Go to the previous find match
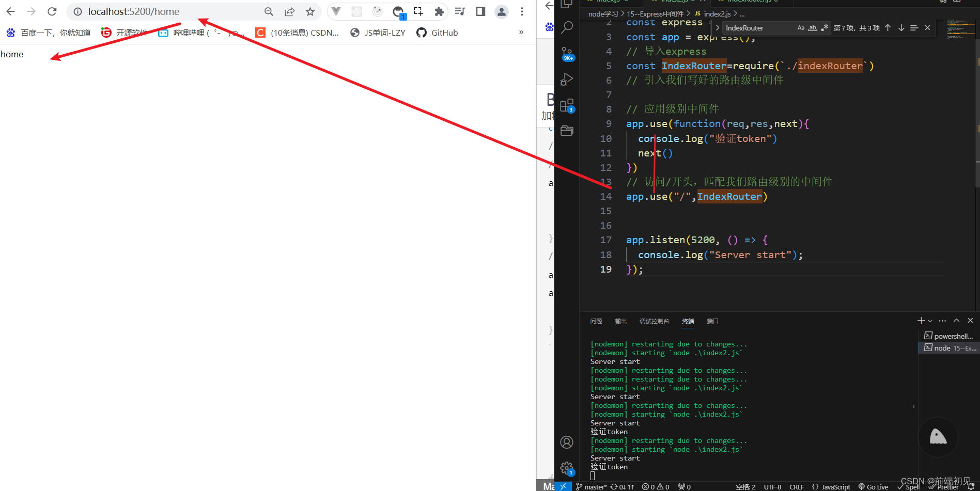 (x=888, y=28)
